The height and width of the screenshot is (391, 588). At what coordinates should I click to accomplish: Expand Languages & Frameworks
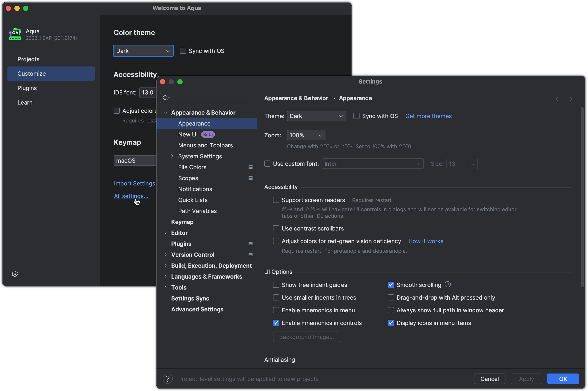coord(165,277)
